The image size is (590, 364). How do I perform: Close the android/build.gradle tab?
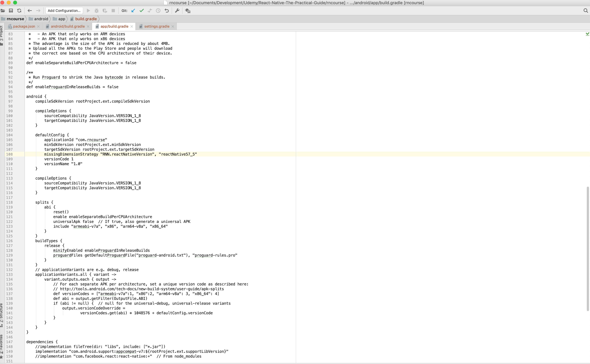[x=88, y=26]
